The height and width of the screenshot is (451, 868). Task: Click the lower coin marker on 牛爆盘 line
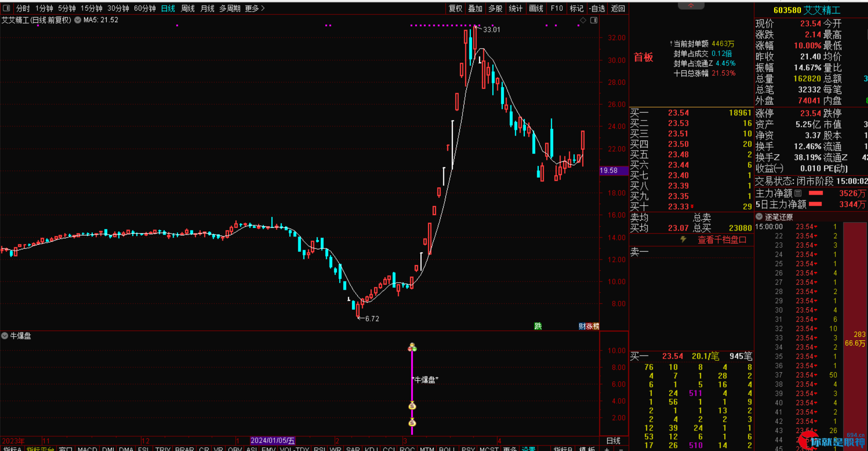coord(412,423)
